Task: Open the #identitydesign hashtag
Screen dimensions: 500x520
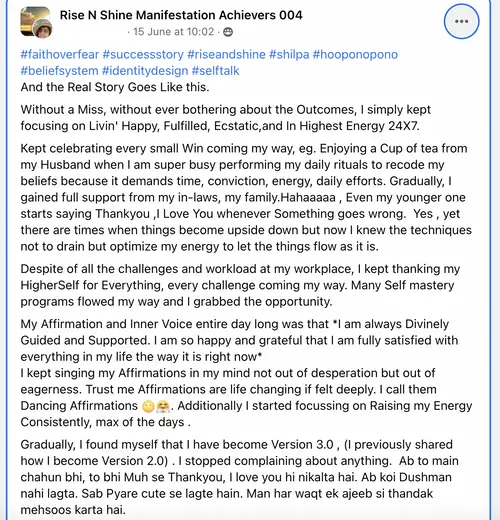Action: pos(145,71)
